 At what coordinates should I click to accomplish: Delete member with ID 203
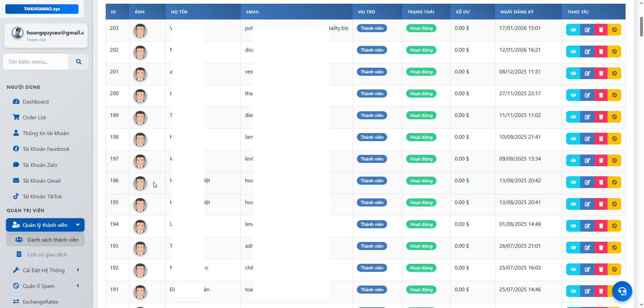(x=601, y=30)
